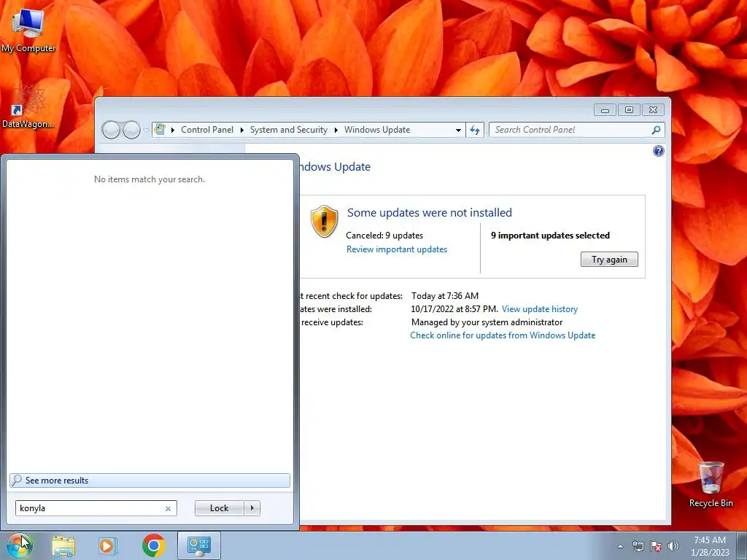747x560 pixels.
Task: Click the search magnifier icon
Action: (656, 130)
